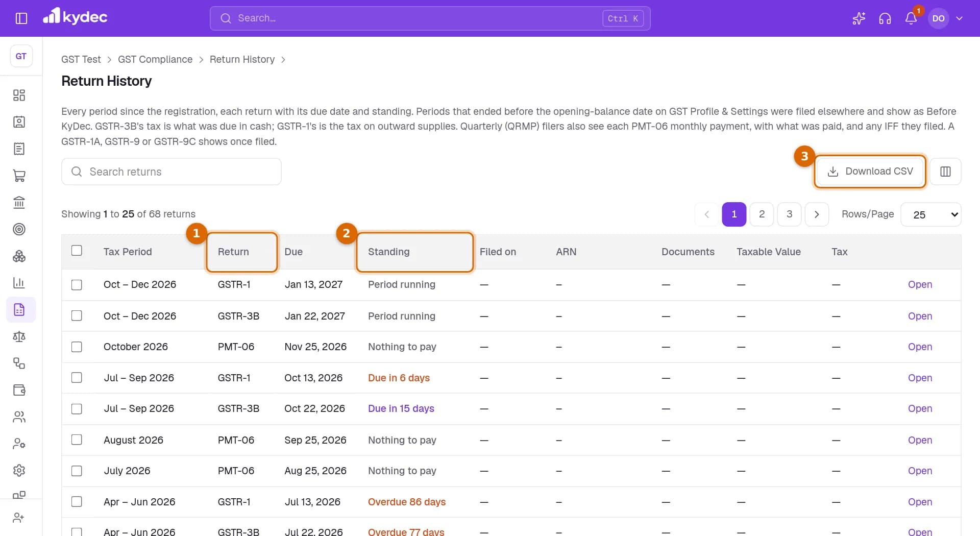Open the Jul – Sep 2026 GSTR-1 return
This screenshot has height=536, width=980.
920,378
